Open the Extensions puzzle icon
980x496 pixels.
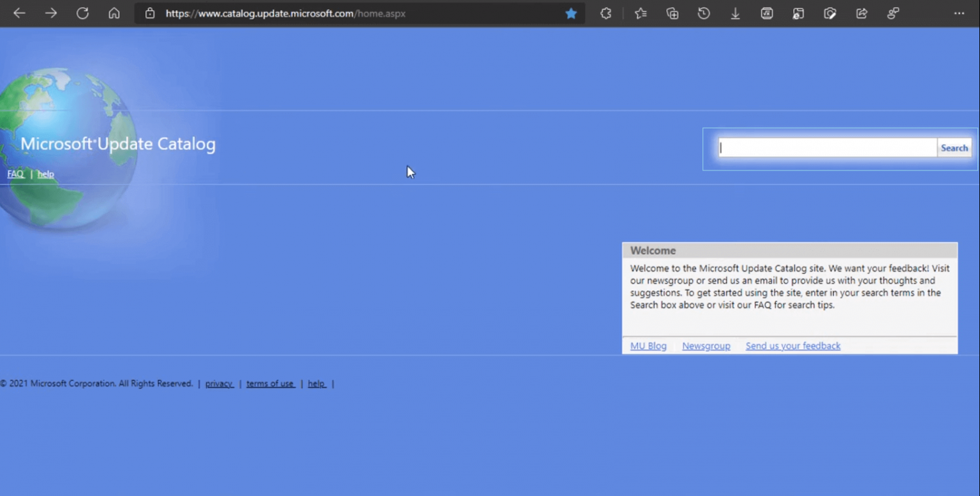[606, 13]
